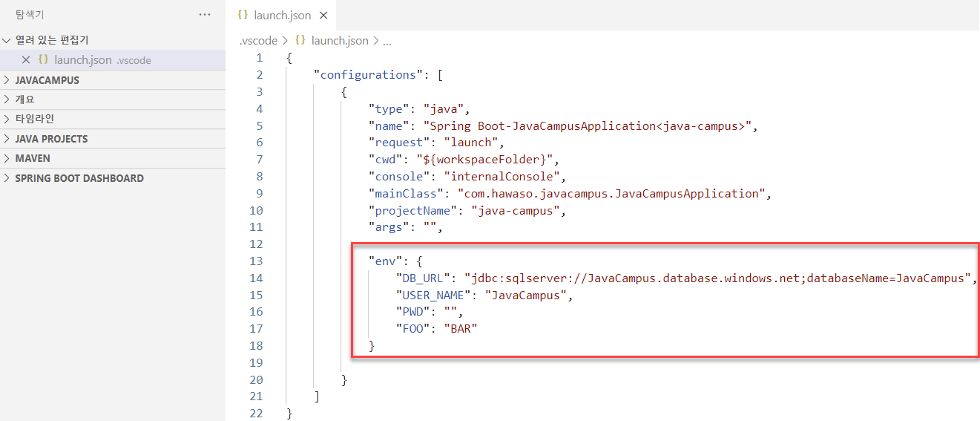
Task: Click the trailing ellipsis in the breadcrumb
Action: point(387,41)
